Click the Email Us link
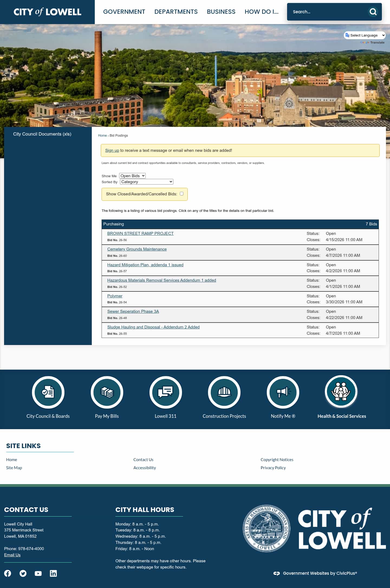This screenshot has height=588, width=390. pos(12,555)
